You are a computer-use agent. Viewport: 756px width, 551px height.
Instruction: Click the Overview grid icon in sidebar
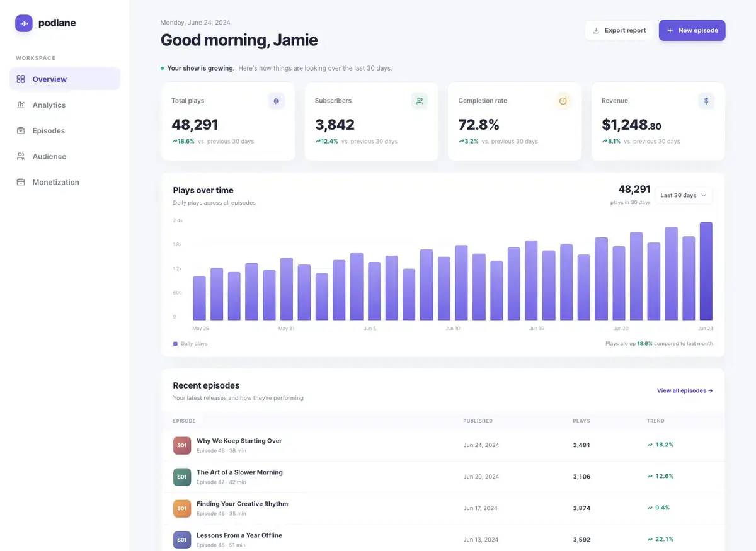[x=21, y=79]
